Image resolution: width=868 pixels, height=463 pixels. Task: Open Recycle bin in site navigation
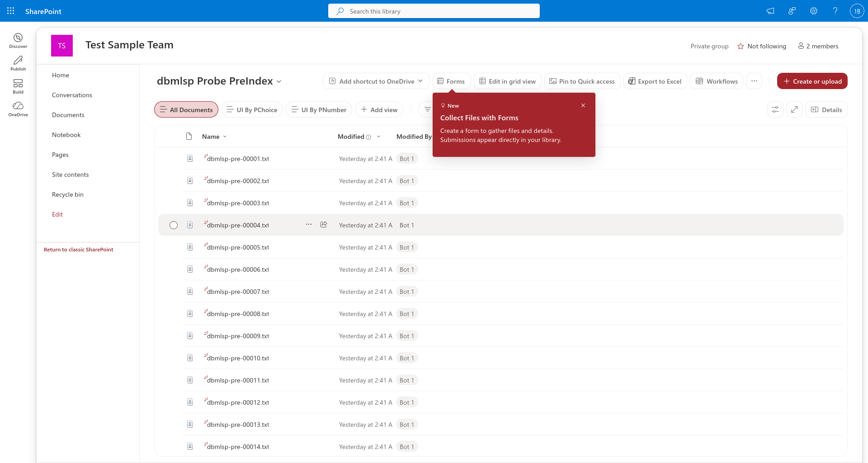click(68, 194)
